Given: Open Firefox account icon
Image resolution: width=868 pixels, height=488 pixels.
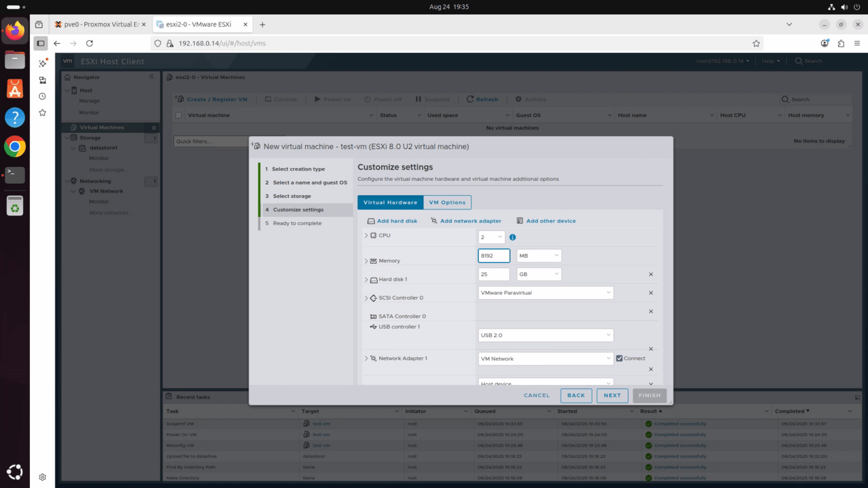Looking at the screenshot, I should tap(825, 43).
